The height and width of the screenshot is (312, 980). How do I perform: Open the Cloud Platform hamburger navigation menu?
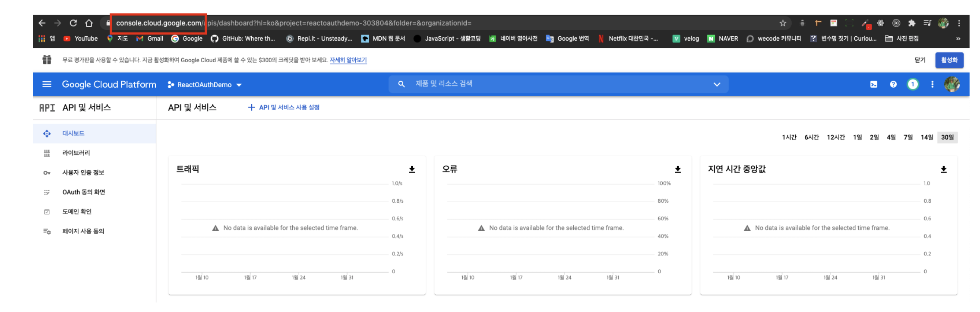point(47,84)
